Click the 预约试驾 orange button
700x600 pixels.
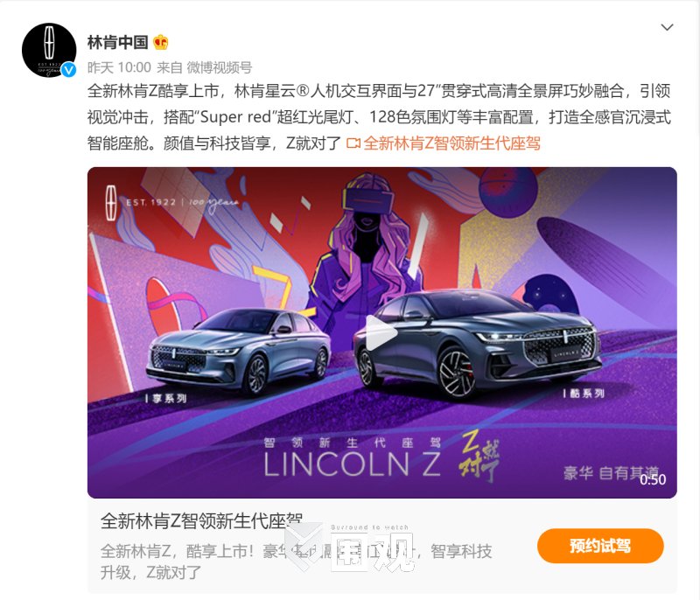600,546
